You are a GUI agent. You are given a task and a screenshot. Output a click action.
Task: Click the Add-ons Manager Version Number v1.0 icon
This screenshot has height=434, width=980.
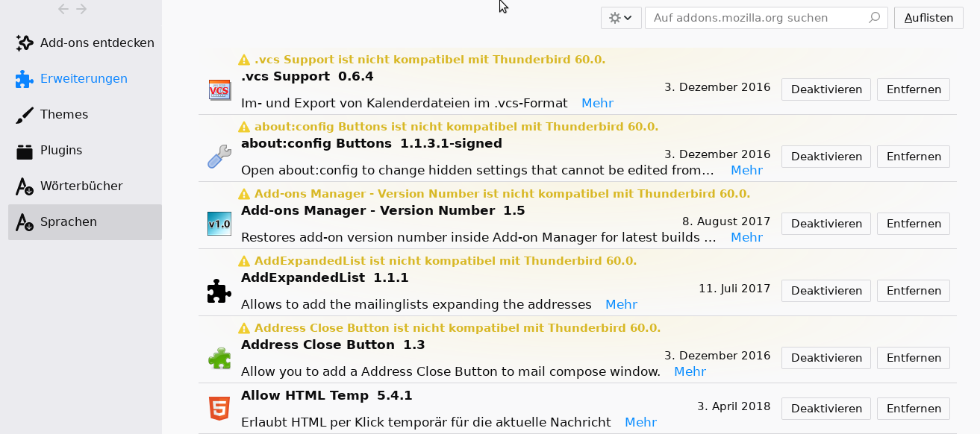point(219,224)
